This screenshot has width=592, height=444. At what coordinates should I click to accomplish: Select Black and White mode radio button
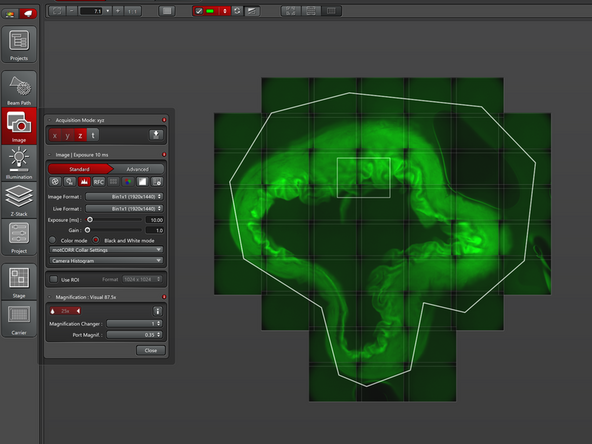click(x=96, y=240)
